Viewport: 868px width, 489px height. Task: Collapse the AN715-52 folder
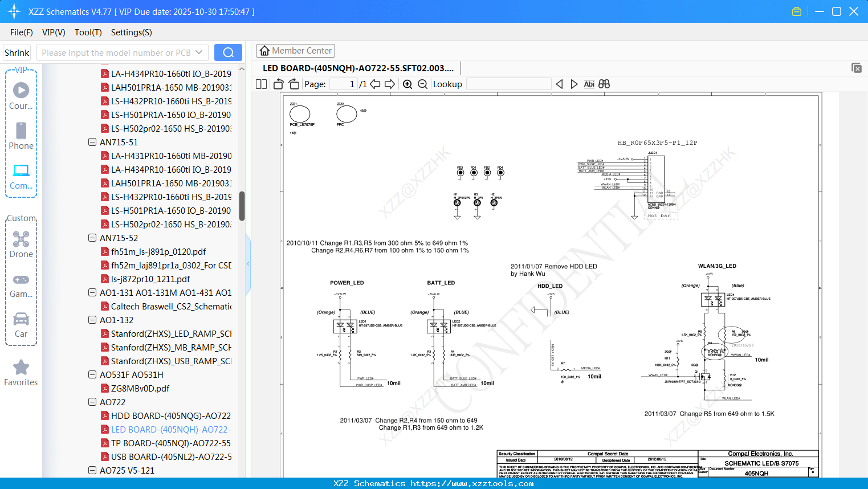pos(92,238)
